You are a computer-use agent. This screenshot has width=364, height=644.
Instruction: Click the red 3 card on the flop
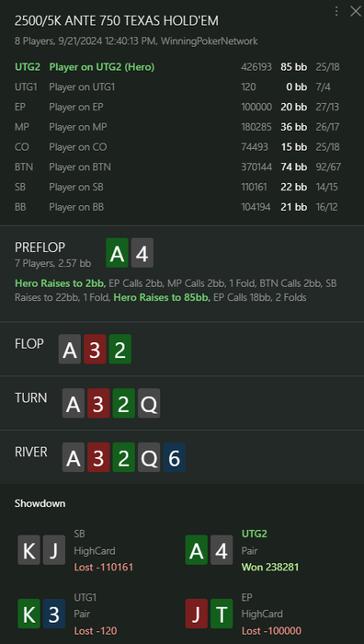95,349
